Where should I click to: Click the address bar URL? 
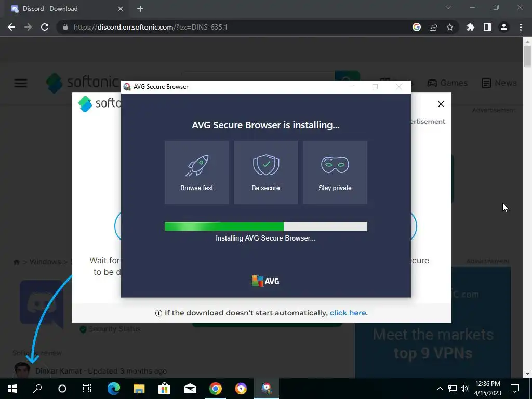[150, 27]
